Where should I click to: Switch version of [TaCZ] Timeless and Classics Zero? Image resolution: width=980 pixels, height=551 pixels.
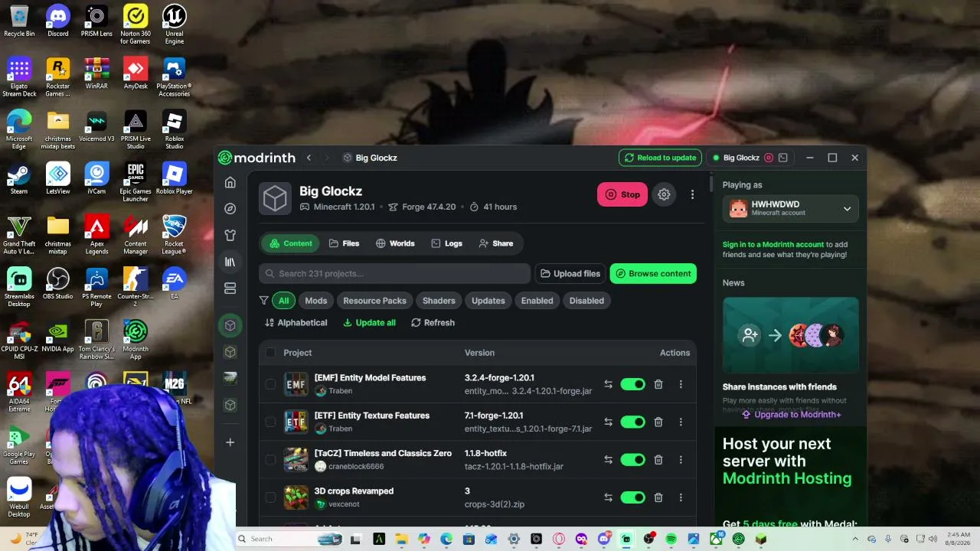pyautogui.click(x=608, y=460)
